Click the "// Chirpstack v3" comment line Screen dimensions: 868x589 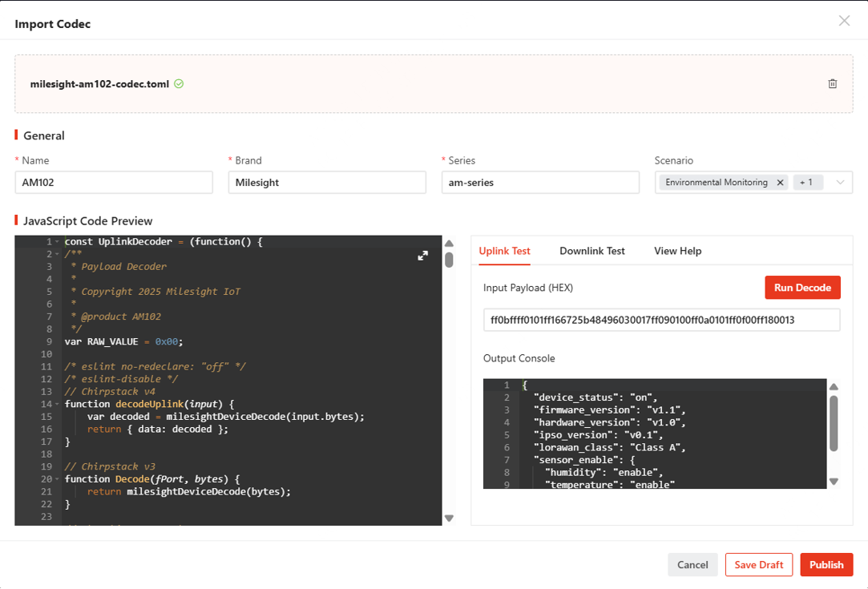(x=110, y=466)
